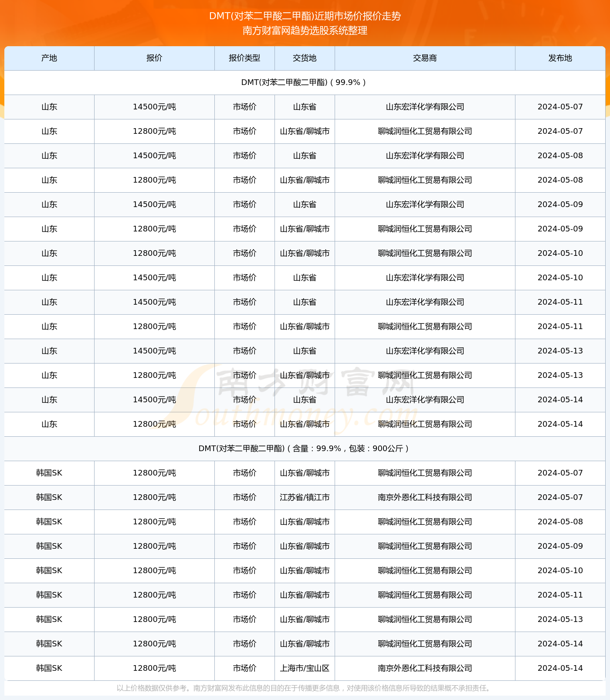Click the 产地 column header
This screenshot has height=700, width=610.
[49, 58]
